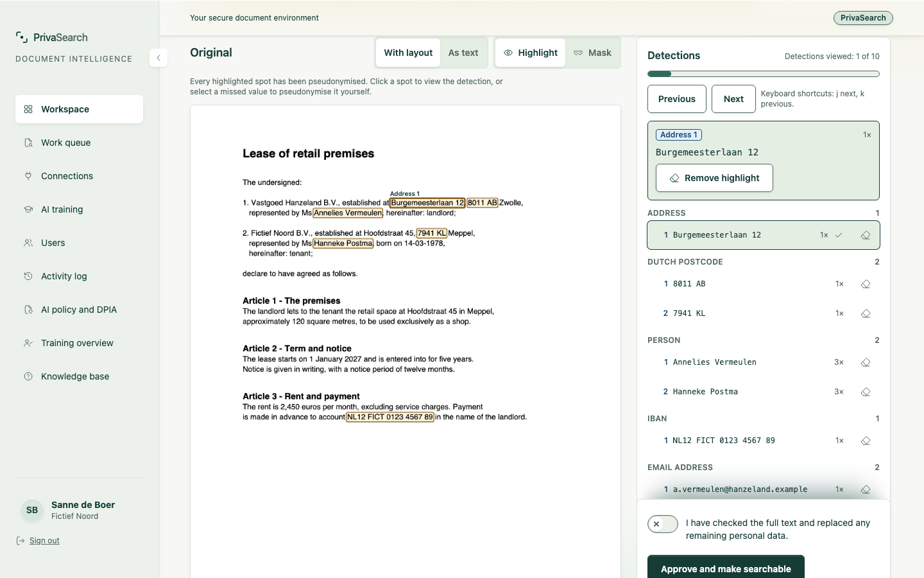Select the 8011 AB detection row

click(764, 284)
